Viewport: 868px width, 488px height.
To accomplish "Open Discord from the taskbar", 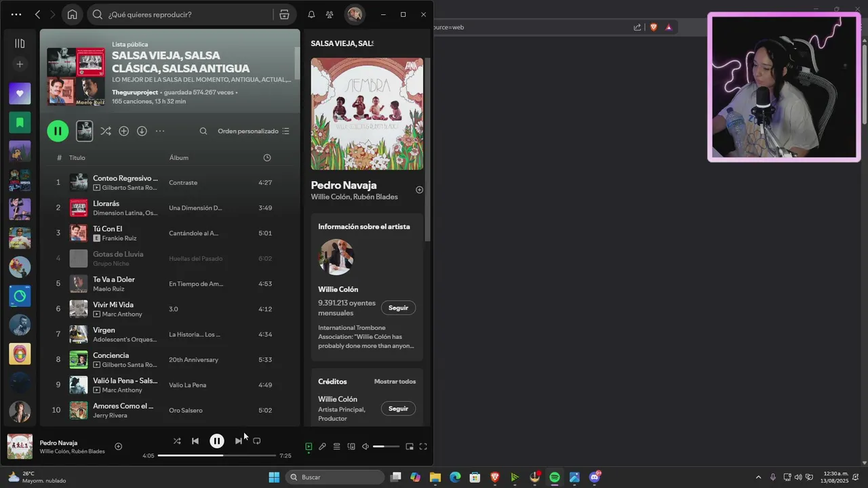I will (595, 477).
